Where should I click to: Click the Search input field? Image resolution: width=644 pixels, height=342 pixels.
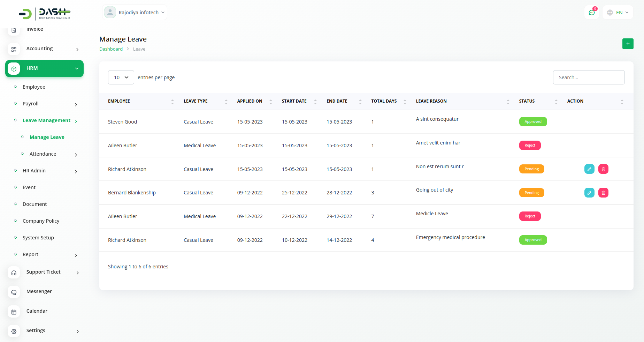coord(589,77)
